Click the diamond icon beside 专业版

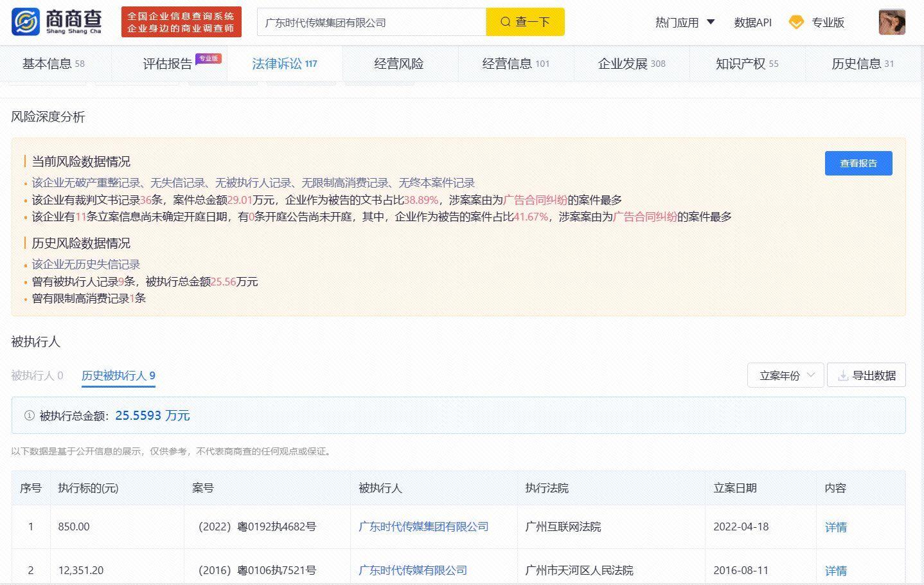click(x=796, y=22)
